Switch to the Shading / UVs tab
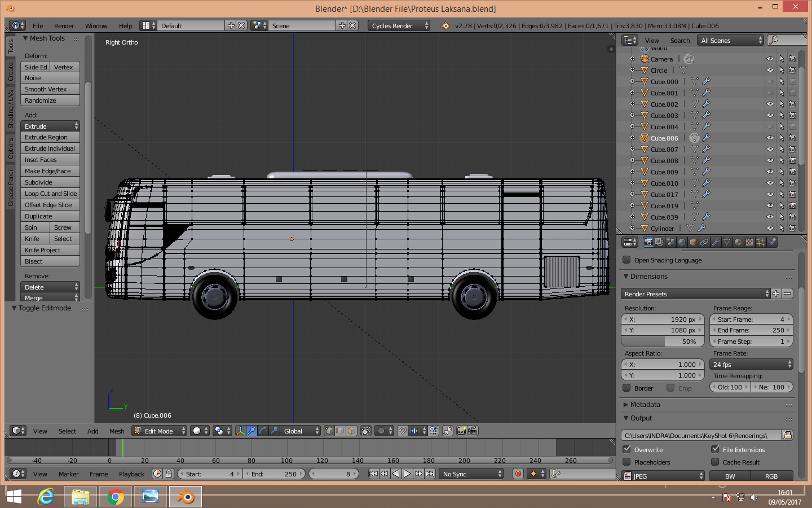Screen dimensions: 812x508 coord(11,109)
